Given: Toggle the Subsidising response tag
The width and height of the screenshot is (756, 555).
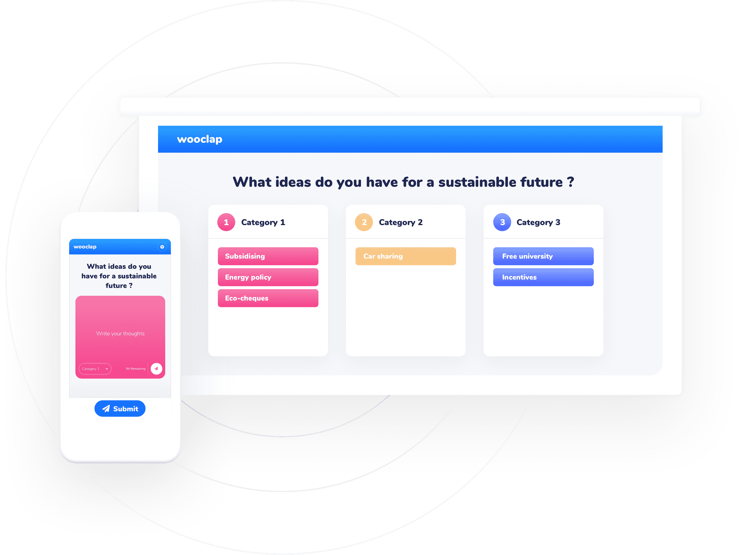Looking at the screenshot, I should pos(268,255).
